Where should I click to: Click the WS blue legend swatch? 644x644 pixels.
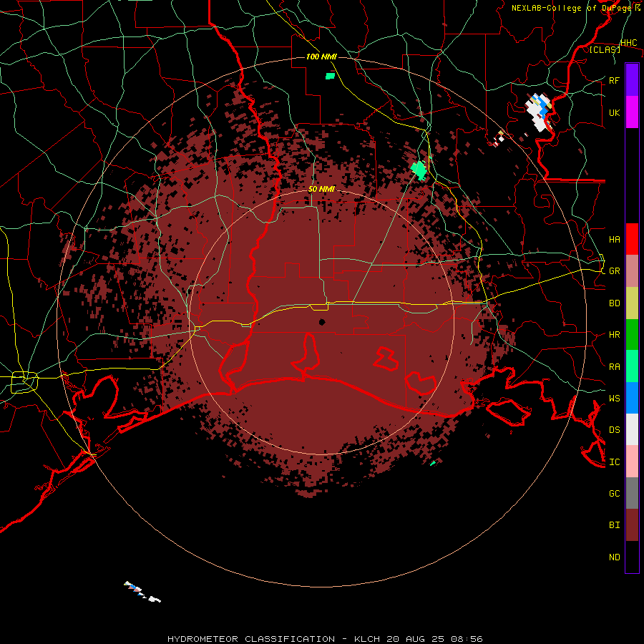[632, 398]
